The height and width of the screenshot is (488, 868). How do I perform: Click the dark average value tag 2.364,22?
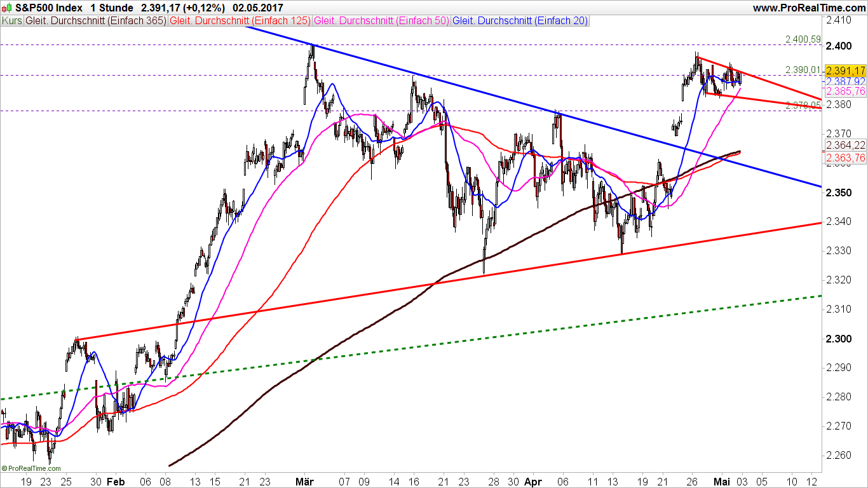point(846,145)
